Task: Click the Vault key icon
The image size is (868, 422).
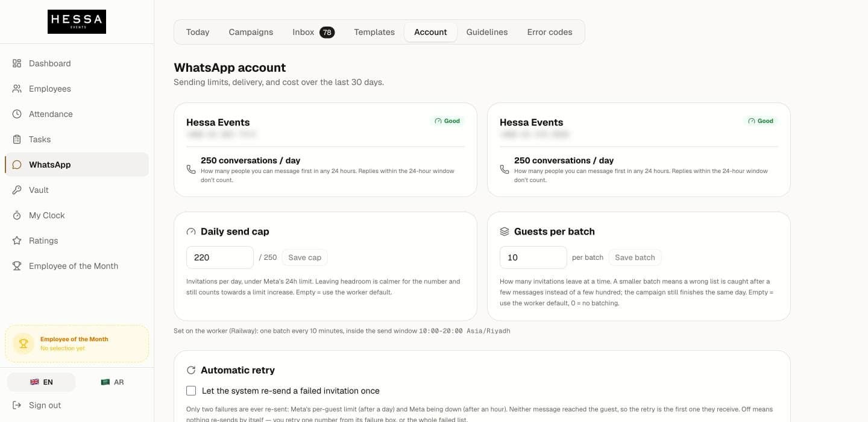Action: [17, 190]
